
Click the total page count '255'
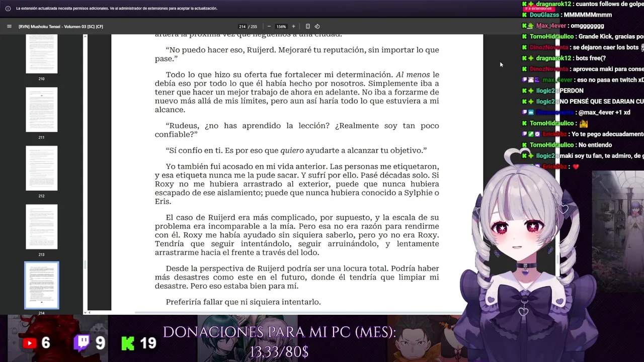254,27
